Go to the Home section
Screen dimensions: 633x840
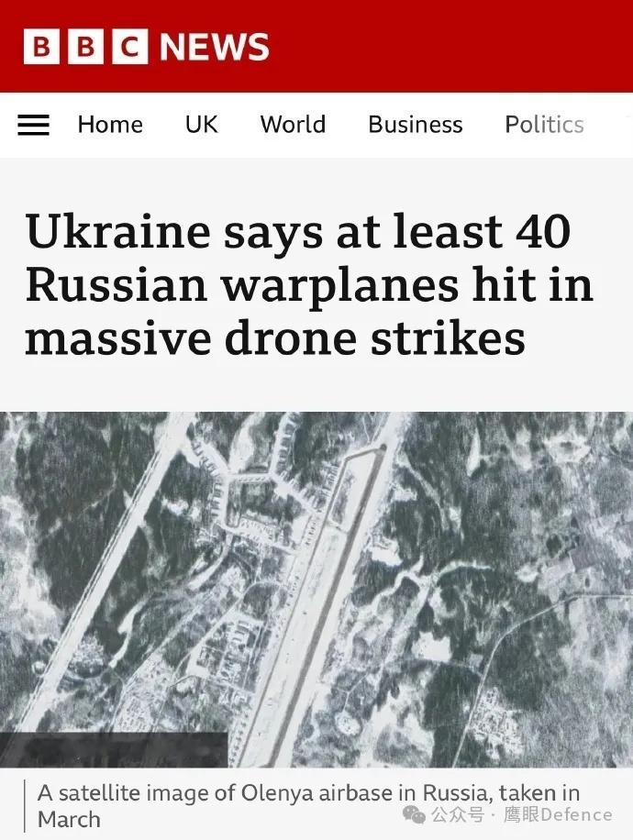[x=110, y=125]
